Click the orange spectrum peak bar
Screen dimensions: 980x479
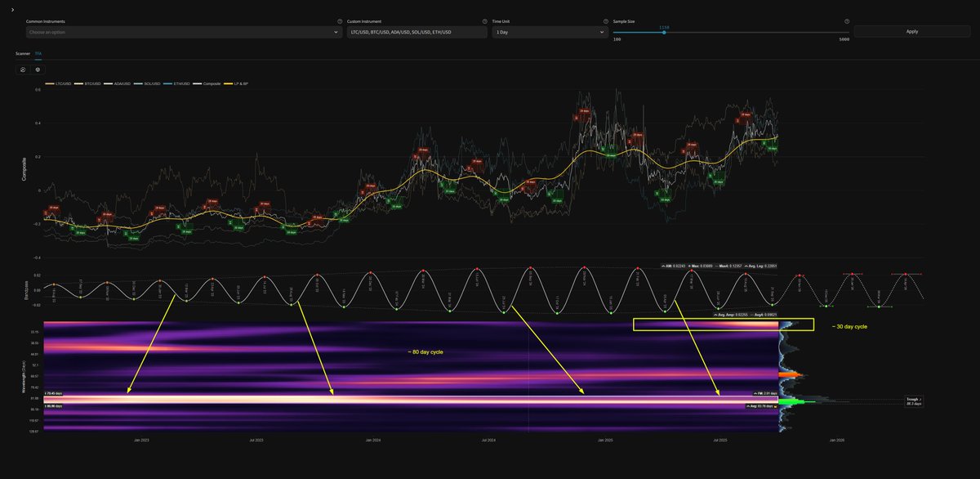click(x=789, y=374)
